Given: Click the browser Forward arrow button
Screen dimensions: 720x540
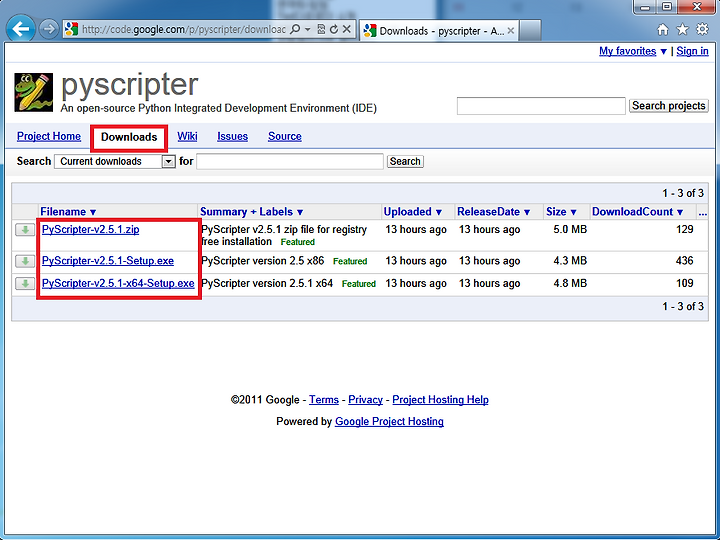Looking at the screenshot, I should pos(49,29).
